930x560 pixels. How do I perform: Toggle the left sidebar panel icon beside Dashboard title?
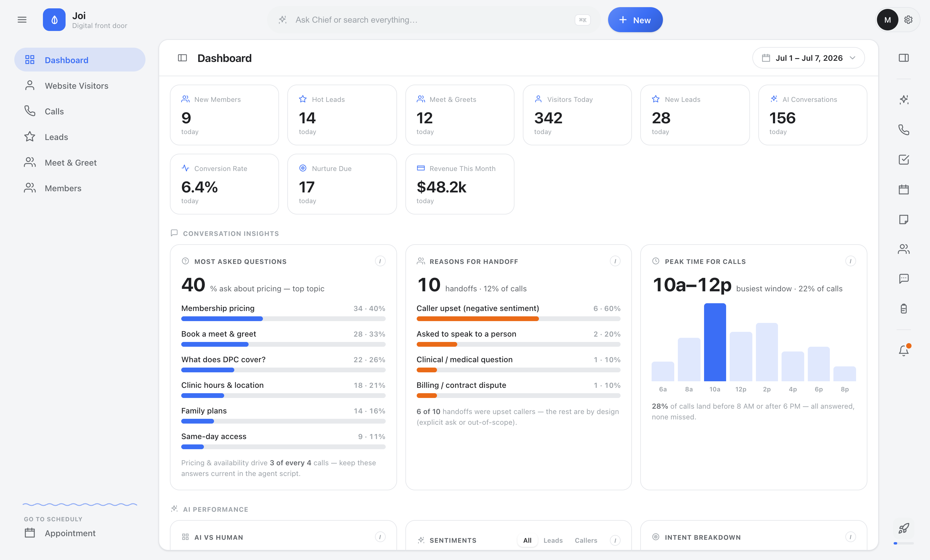point(182,58)
